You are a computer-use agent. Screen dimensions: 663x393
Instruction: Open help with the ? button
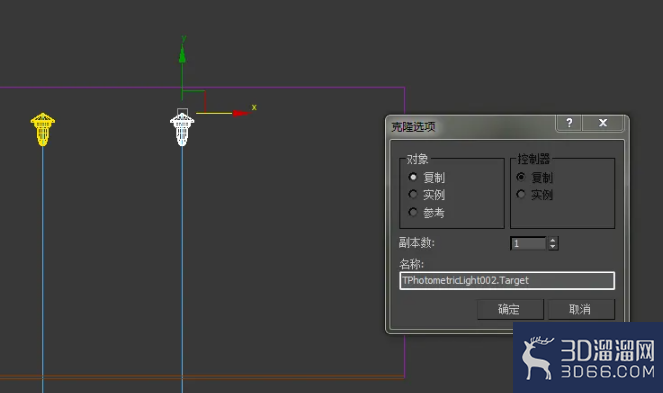[569, 123]
